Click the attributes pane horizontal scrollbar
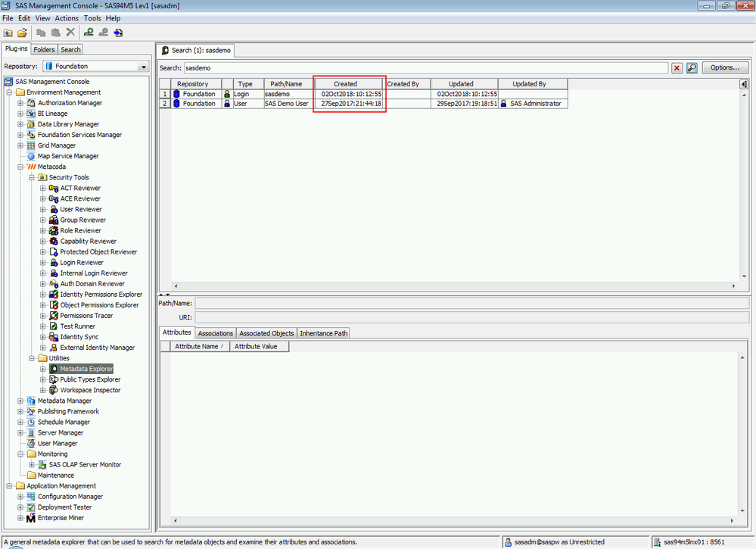756x549 pixels. click(x=453, y=520)
